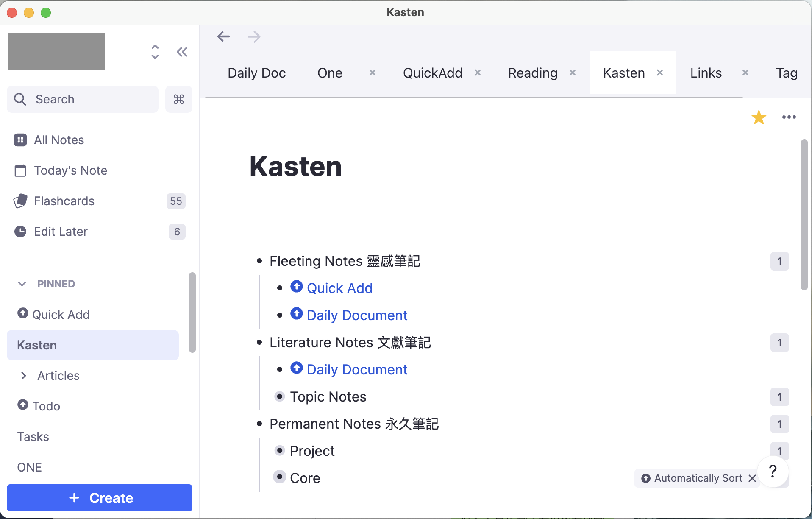The height and width of the screenshot is (519, 812).
Task: Toggle the favorite star on Kasten note
Action: pos(759,117)
